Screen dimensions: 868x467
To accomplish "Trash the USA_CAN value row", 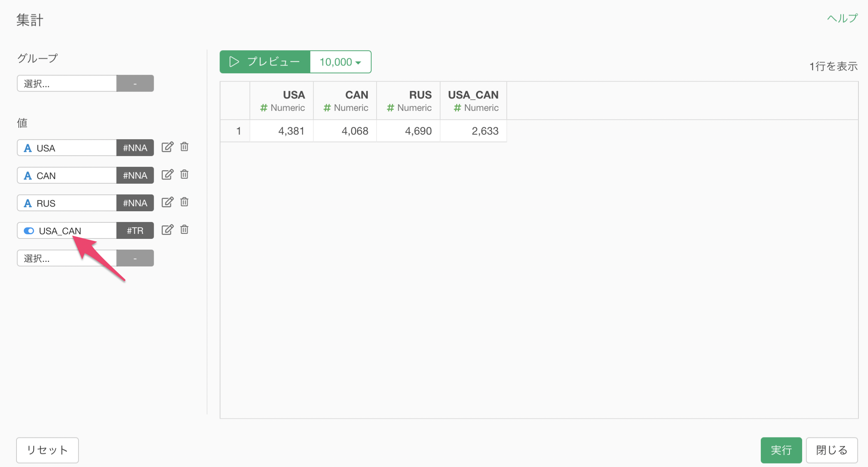I will click(184, 230).
